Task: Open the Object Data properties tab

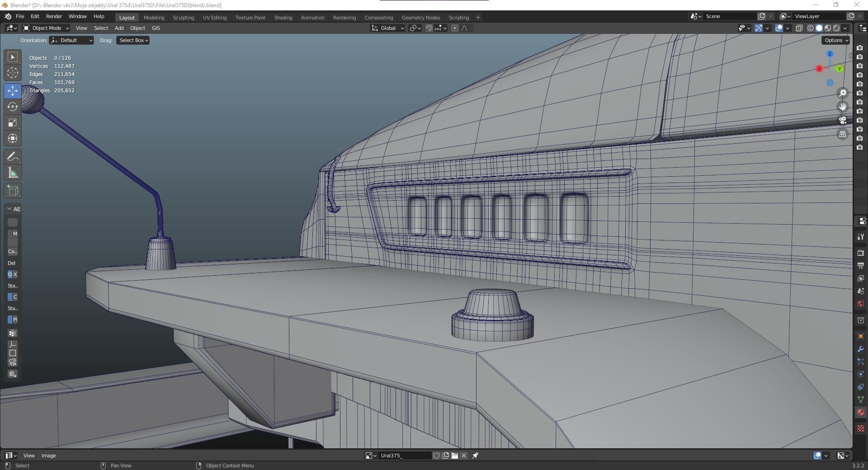Action: click(x=861, y=399)
